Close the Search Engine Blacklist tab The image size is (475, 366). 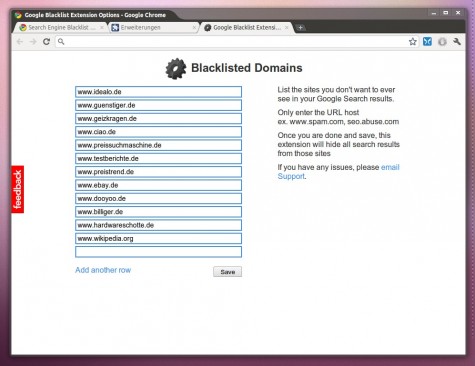(102, 28)
